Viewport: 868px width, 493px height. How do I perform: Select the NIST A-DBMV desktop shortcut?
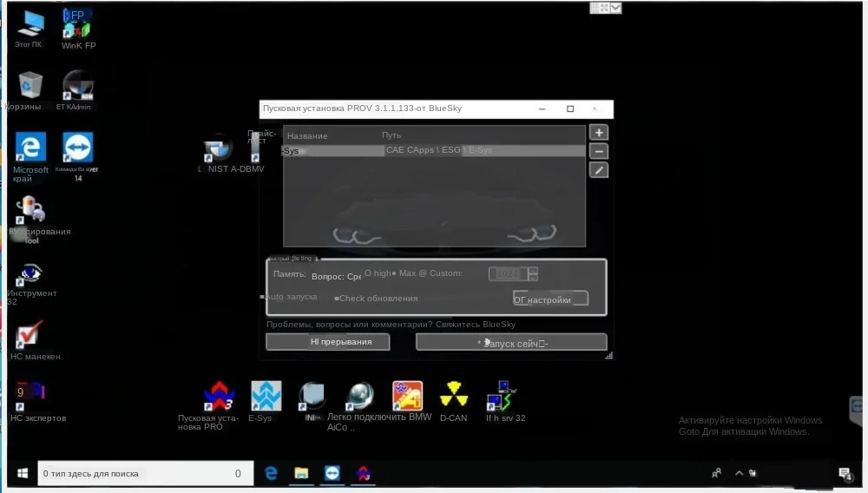tap(225, 154)
